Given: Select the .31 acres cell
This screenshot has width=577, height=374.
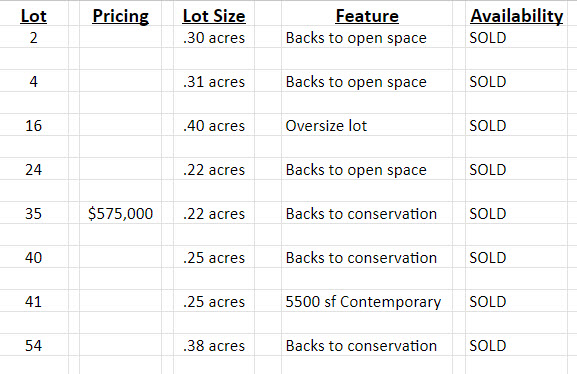Looking at the screenshot, I should coord(214,81).
